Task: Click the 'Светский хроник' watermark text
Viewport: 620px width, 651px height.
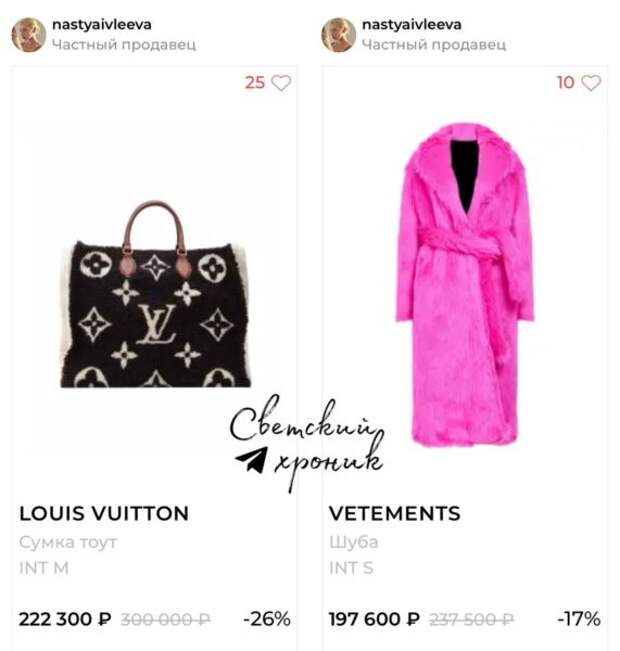Action: pyautogui.click(x=308, y=442)
